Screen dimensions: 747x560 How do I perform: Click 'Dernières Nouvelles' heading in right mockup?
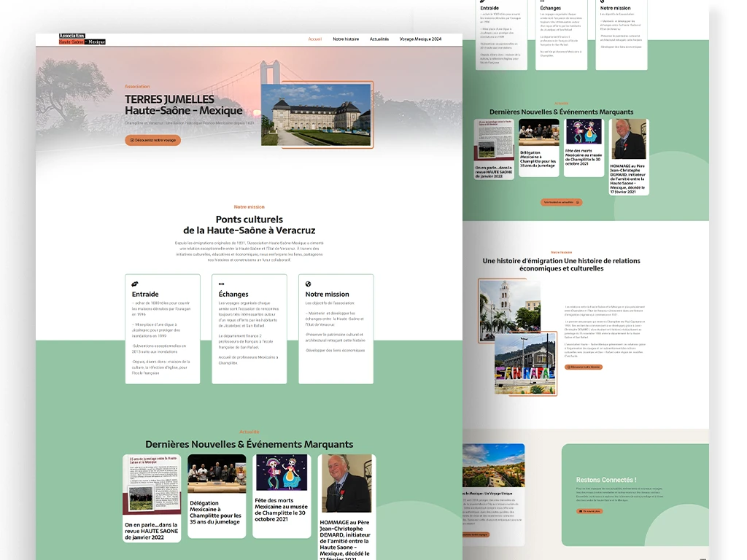(561, 112)
